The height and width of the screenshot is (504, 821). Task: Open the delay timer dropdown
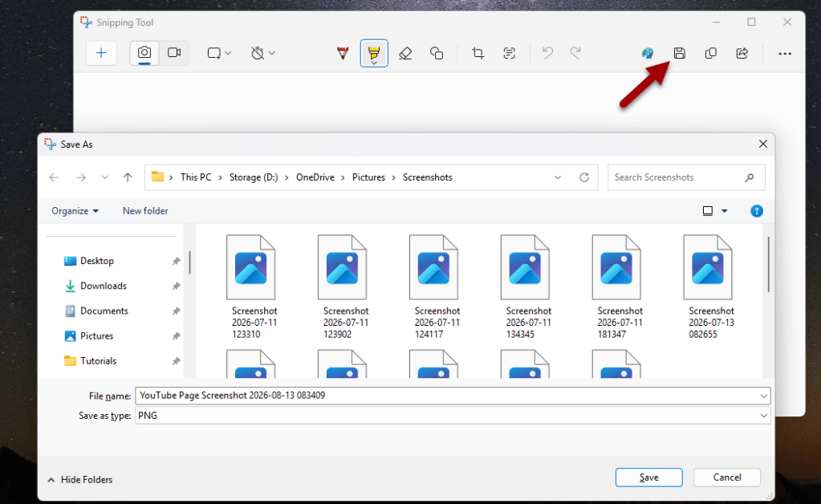pyautogui.click(x=263, y=53)
